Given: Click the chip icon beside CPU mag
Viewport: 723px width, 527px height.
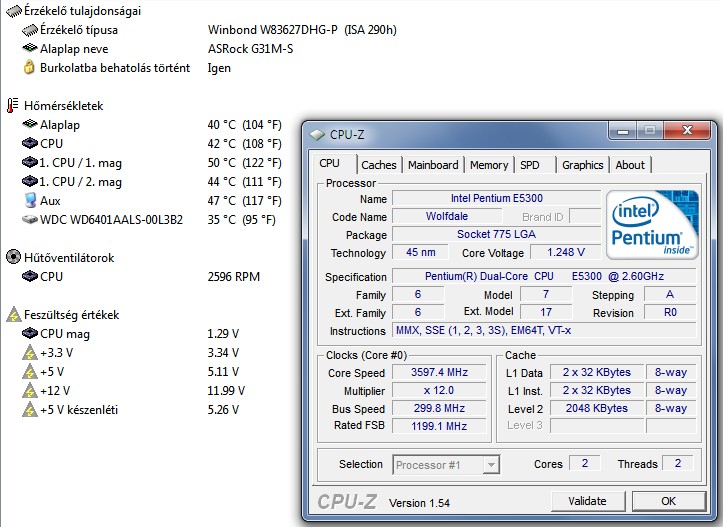Looking at the screenshot, I should (x=30, y=333).
